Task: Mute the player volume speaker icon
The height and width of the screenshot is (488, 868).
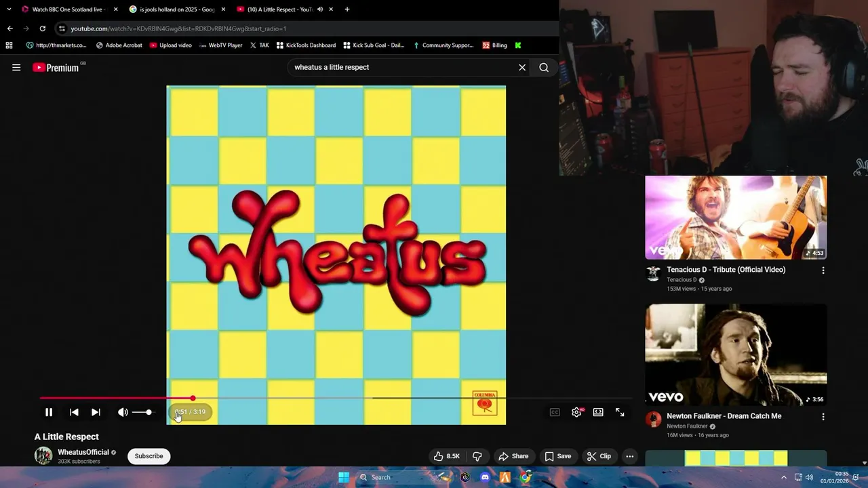Action: point(123,412)
